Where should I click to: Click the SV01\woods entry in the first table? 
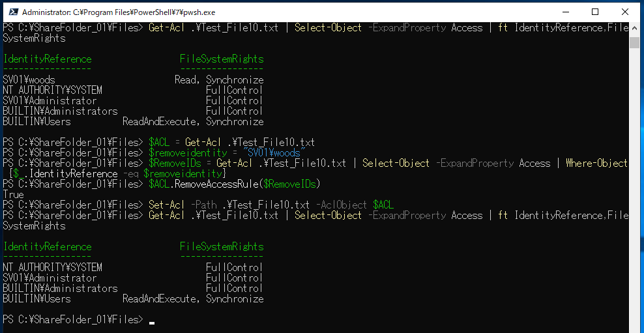coord(29,80)
